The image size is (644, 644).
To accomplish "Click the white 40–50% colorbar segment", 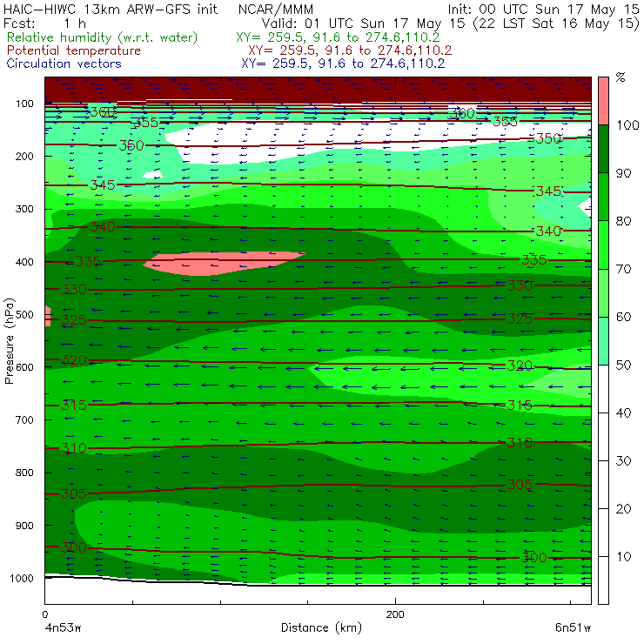I will coord(603,388).
